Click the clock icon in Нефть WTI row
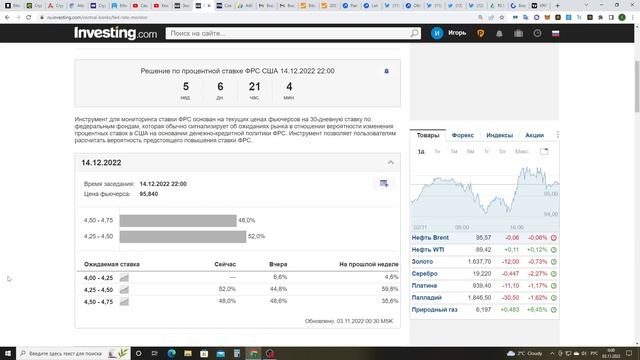This screenshot has width=640, height=360. coord(553,249)
